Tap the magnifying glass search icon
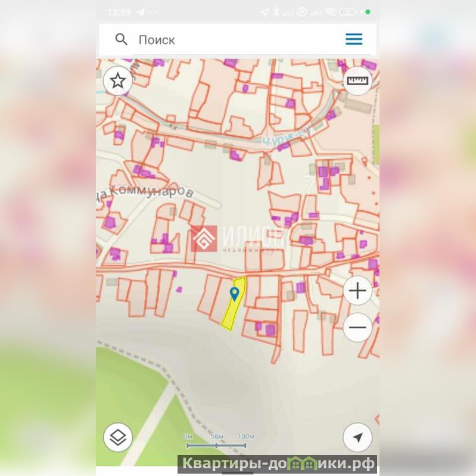 click(122, 40)
